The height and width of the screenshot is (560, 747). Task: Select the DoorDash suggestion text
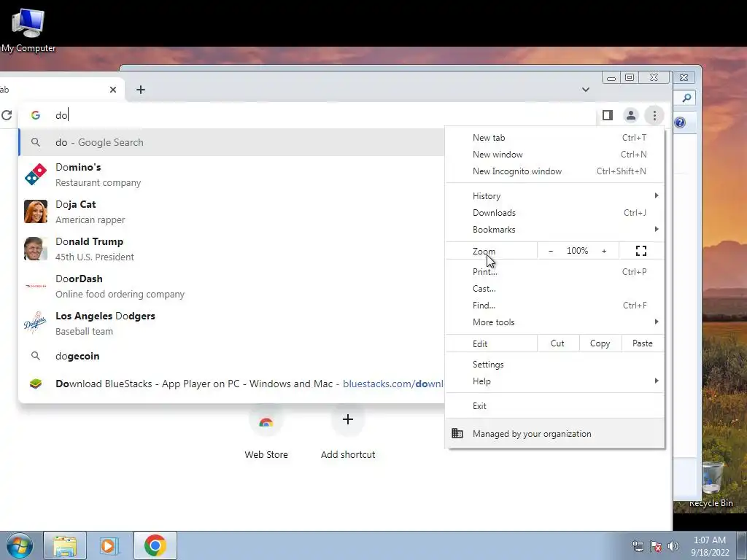[x=120, y=286]
